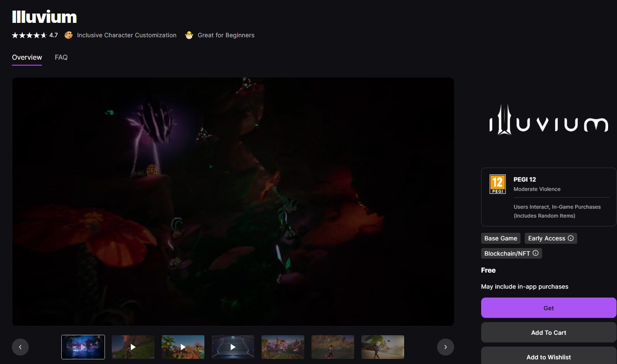The image size is (617, 364).
Task: Click the main video preview area
Action: pyautogui.click(x=233, y=201)
